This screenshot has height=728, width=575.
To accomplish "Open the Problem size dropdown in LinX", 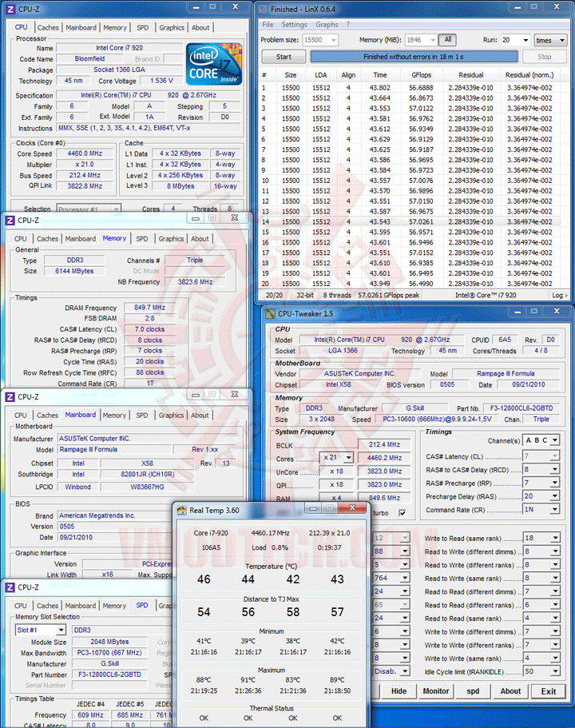I will click(x=333, y=41).
